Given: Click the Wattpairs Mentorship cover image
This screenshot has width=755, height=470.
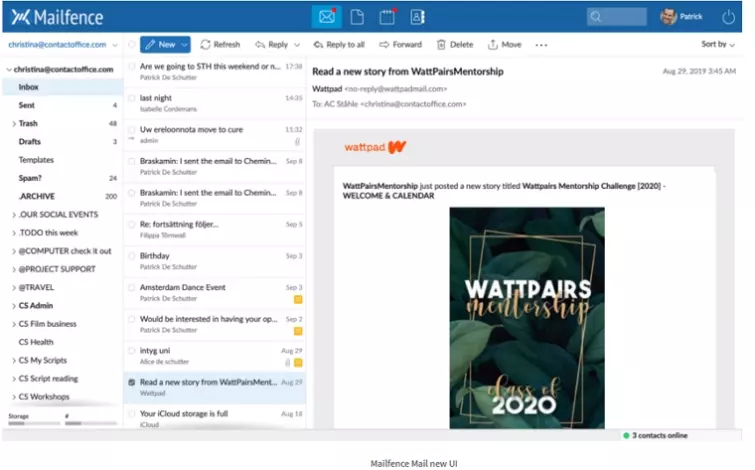Looking at the screenshot, I should coord(527,318).
